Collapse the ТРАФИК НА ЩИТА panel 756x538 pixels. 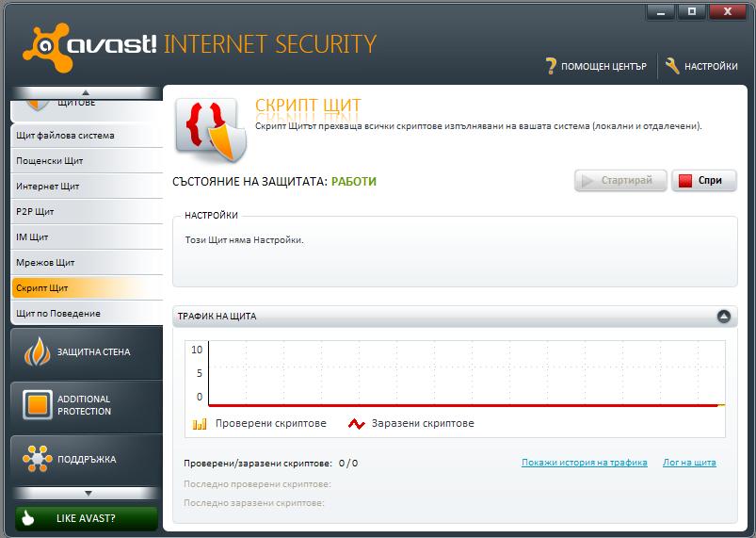click(724, 316)
